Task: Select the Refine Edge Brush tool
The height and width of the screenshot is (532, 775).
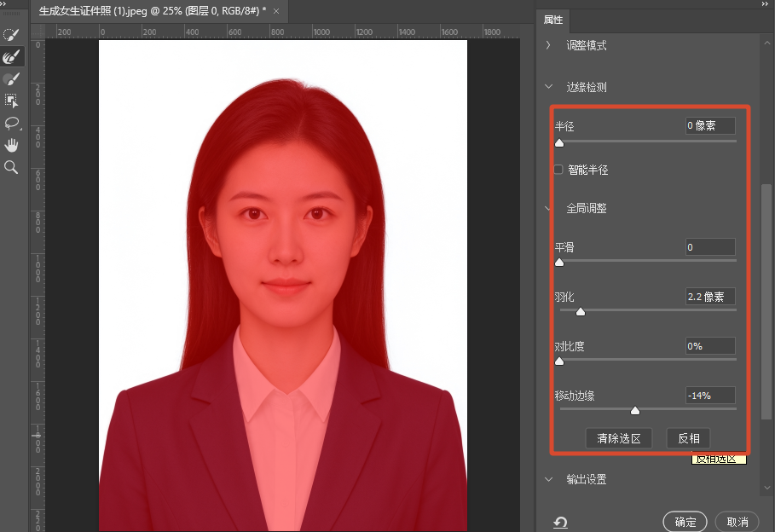Action: [11, 57]
